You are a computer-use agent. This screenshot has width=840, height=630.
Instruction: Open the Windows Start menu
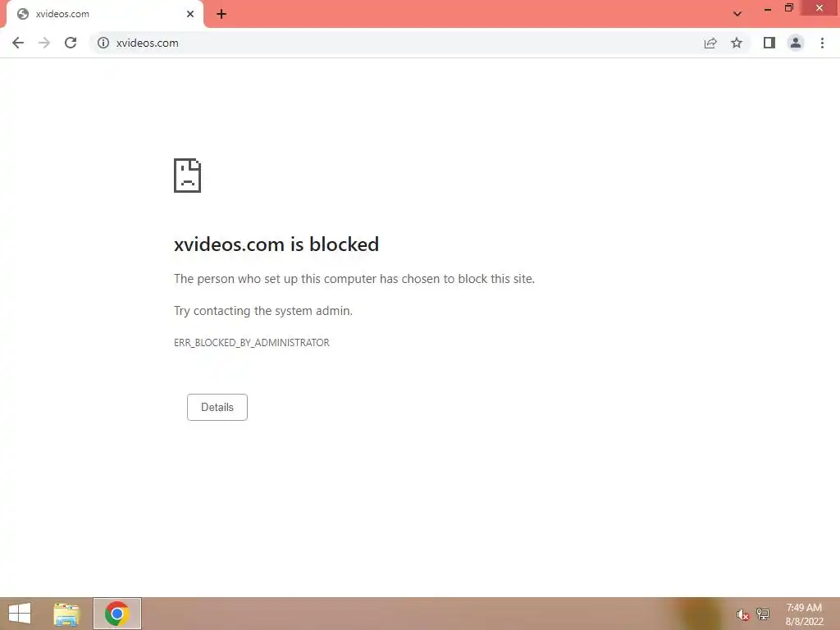(20, 614)
